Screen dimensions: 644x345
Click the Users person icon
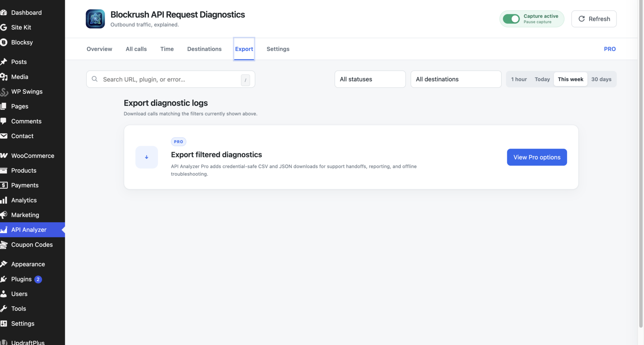pyautogui.click(x=4, y=294)
